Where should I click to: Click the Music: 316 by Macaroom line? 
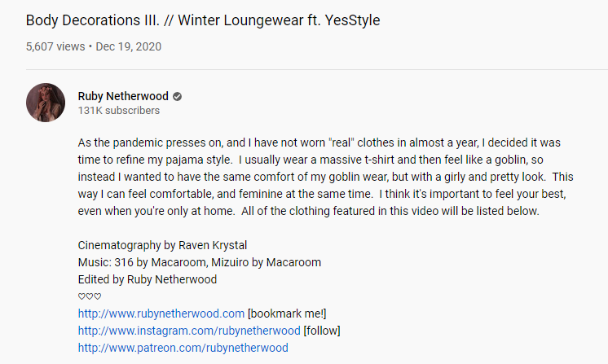click(199, 262)
